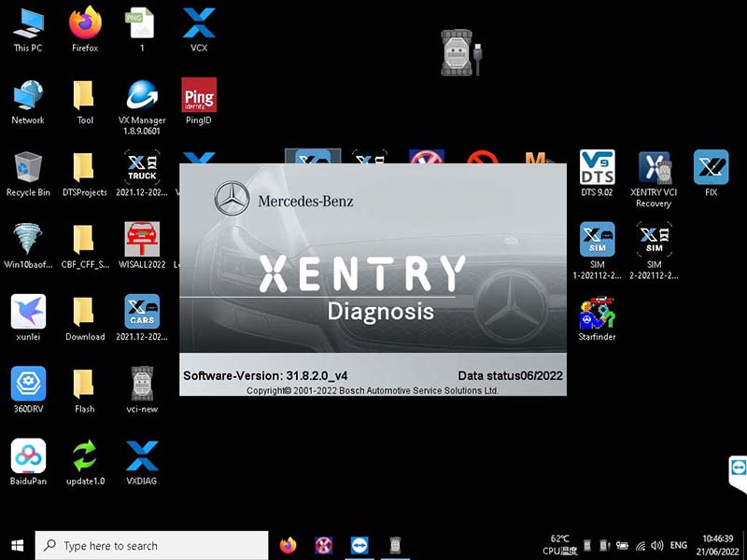Open the Xentry crossed-X taskbar icon
The image size is (747, 560).
(x=323, y=545)
